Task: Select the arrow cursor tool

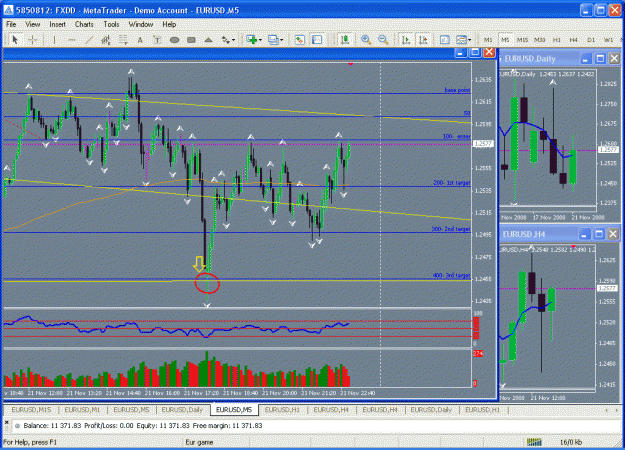Action: point(15,39)
